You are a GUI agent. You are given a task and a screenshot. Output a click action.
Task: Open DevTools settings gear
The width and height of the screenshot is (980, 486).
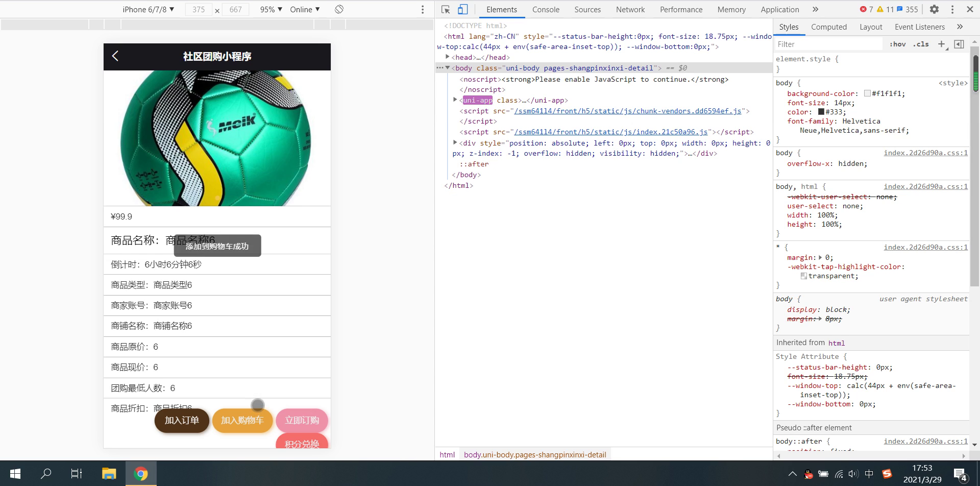[x=934, y=9]
